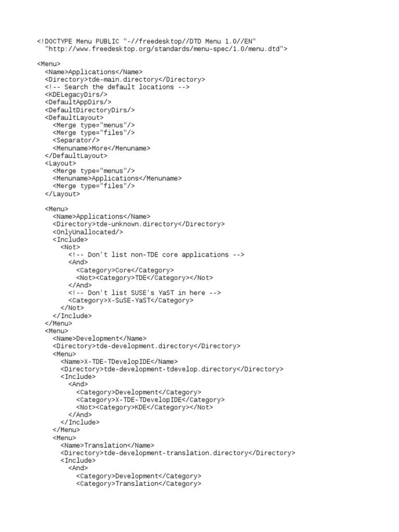399x532 pixels.
Task: Click the X-SuSE-YaST category line
Action: click(131, 300)
